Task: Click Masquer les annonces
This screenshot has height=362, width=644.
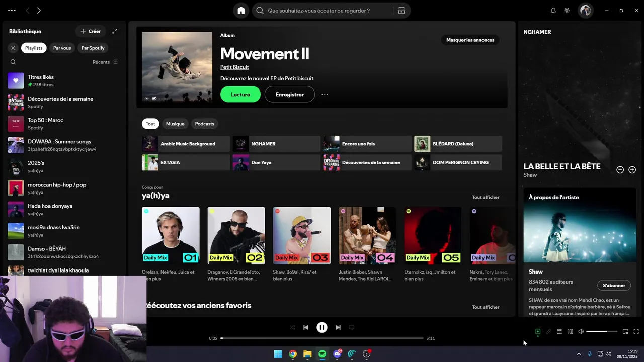Action: (470, 40)
